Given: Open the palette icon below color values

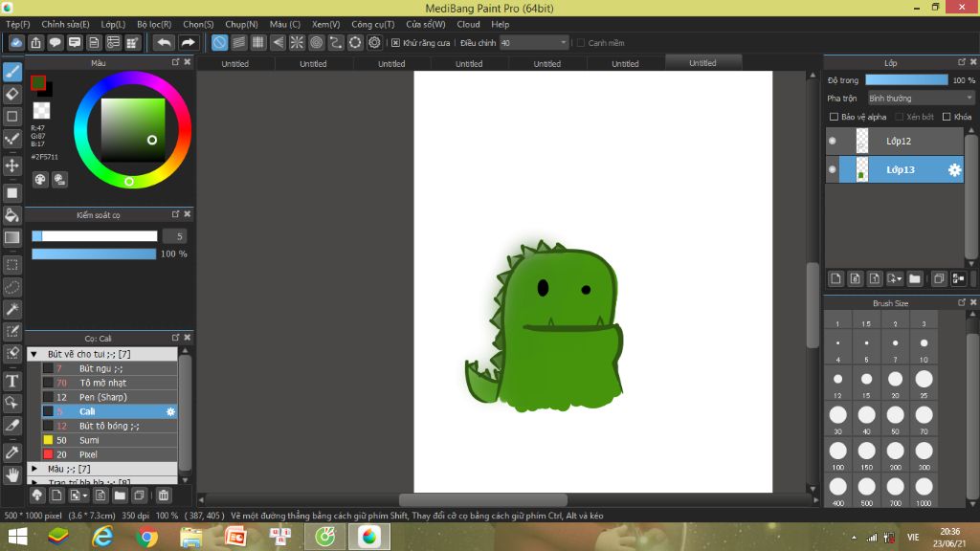Looking at the screenshot, I should (40, 180).
